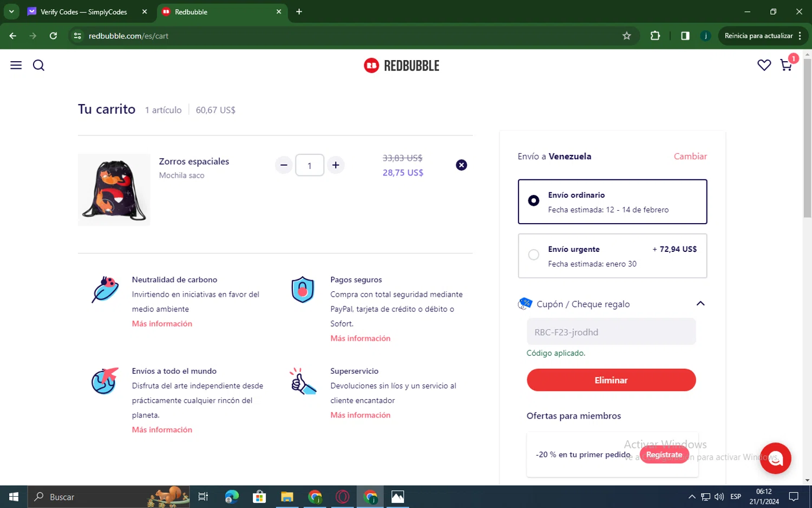812x508 pixels.
Task: Toggle the Chrome side panel
Action: coord(685,36)
